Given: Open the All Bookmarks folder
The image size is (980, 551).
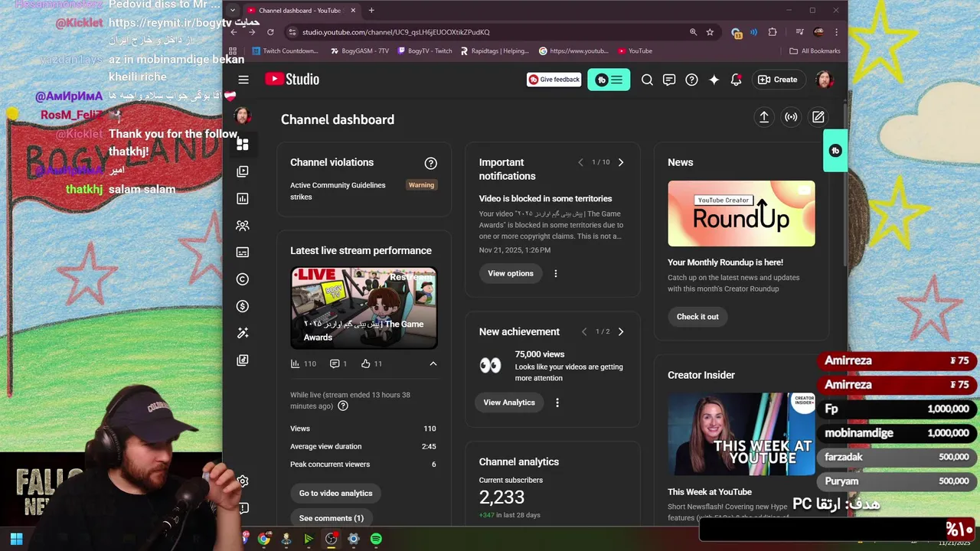Looking at the screenshot, I should (x=815, y=51).
